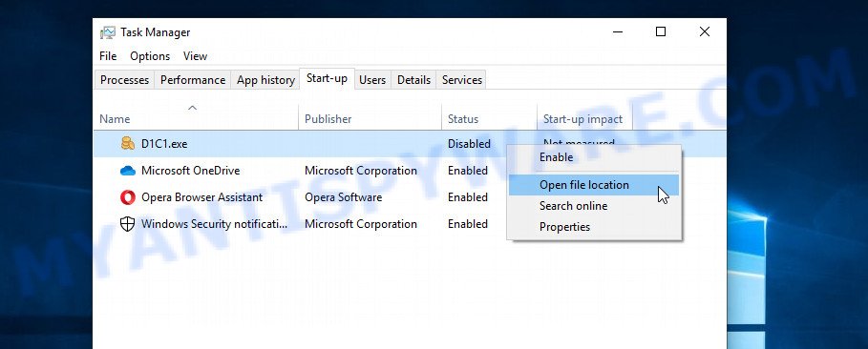Click the Microsoft OneDrive cloud icon
Viewport: 868px width, 349px height.
pyautogui.click(x=128, y=171)
